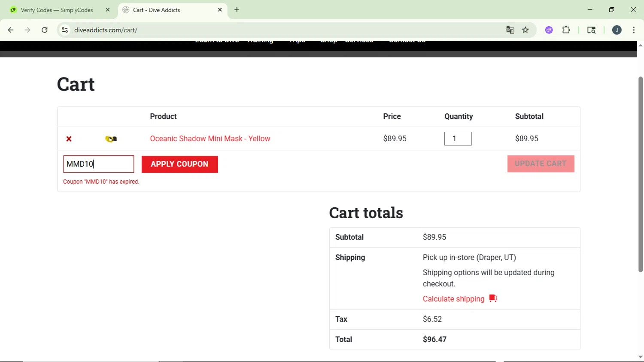This screenshot has height=362, width=644.
Task: Restore down the browser window
Action: point(612,10)
